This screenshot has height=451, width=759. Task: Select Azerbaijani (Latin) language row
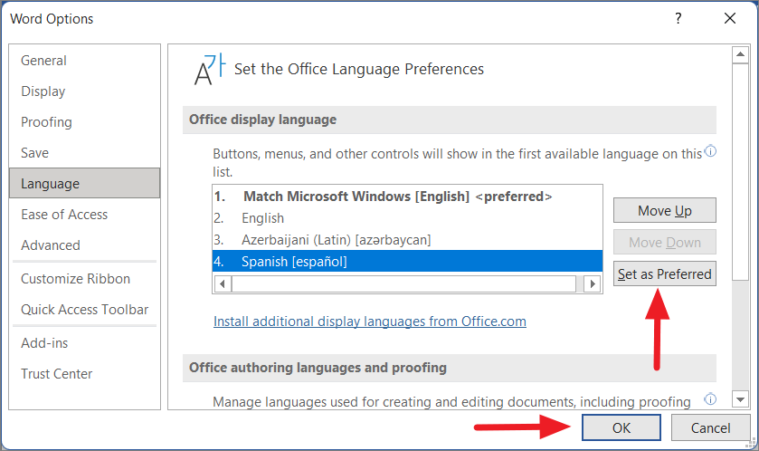407,240
